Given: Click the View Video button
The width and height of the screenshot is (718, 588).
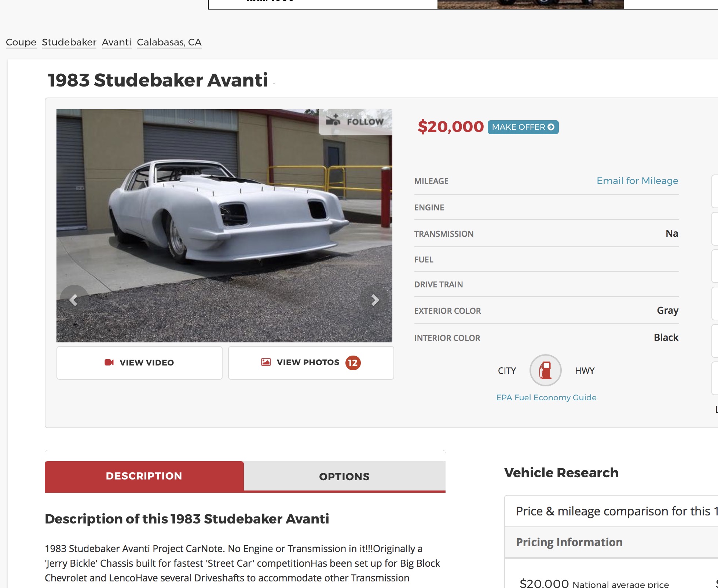Looking at the screenshot, I should pos(139,363).
